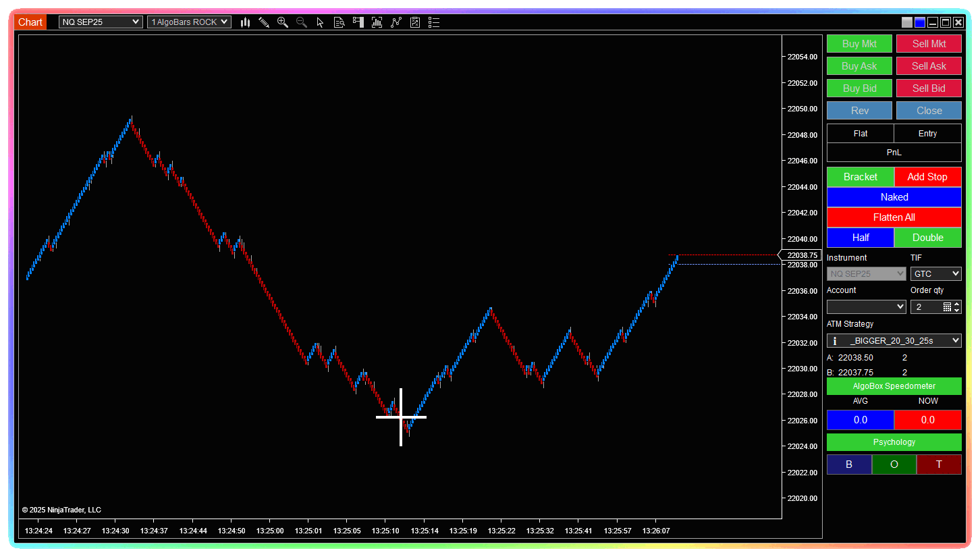Open the Data Box document icon
Image resolution: width=980 pixels, height=557 pixels.
(x=339, y=22)
